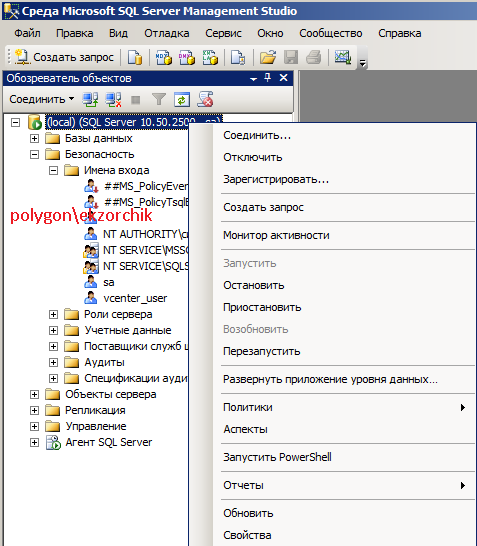Expand the Базы данных folder
This screenshot has width=477, height=546.
[34, 139]
